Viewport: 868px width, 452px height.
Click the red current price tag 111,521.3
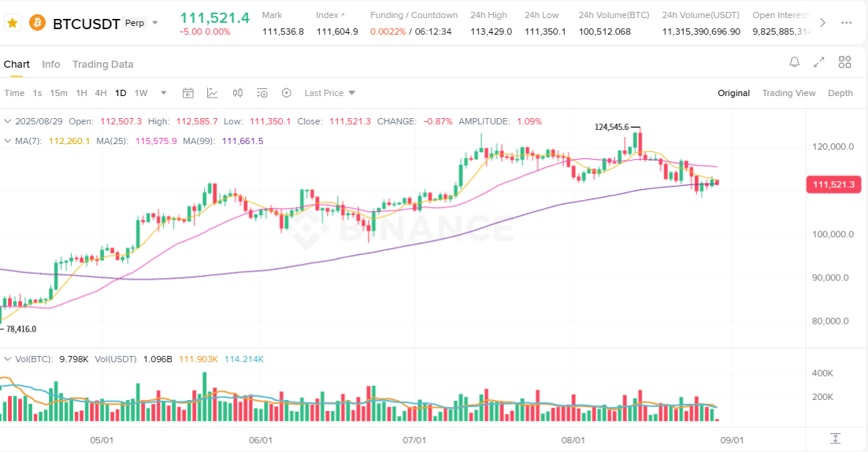click(833, 184)
